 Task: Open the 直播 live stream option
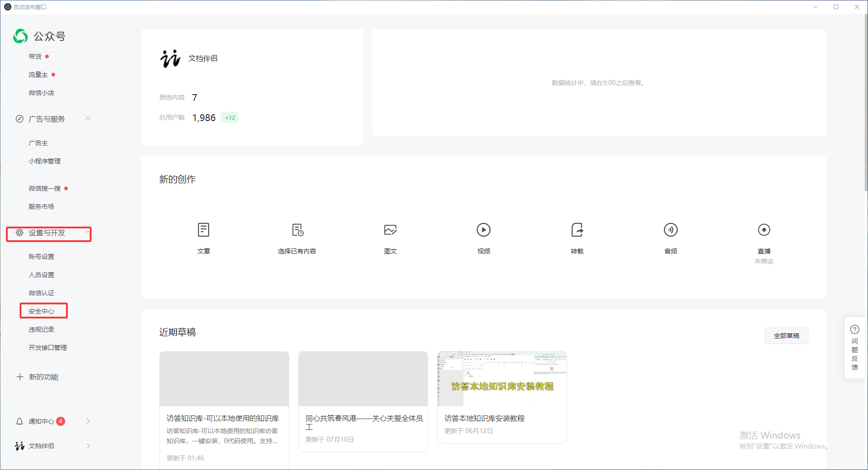tap(764, 239)
